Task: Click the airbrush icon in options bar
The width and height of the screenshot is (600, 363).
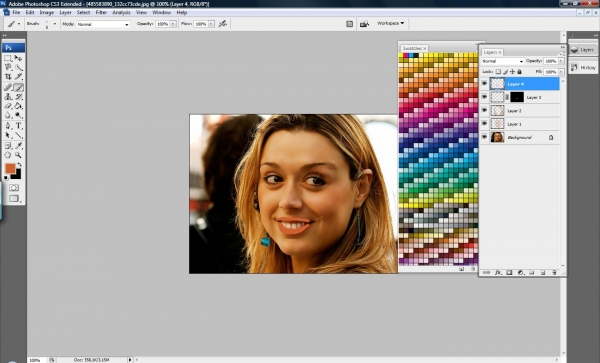Action: pyautogui.click(x=223, y=24)
